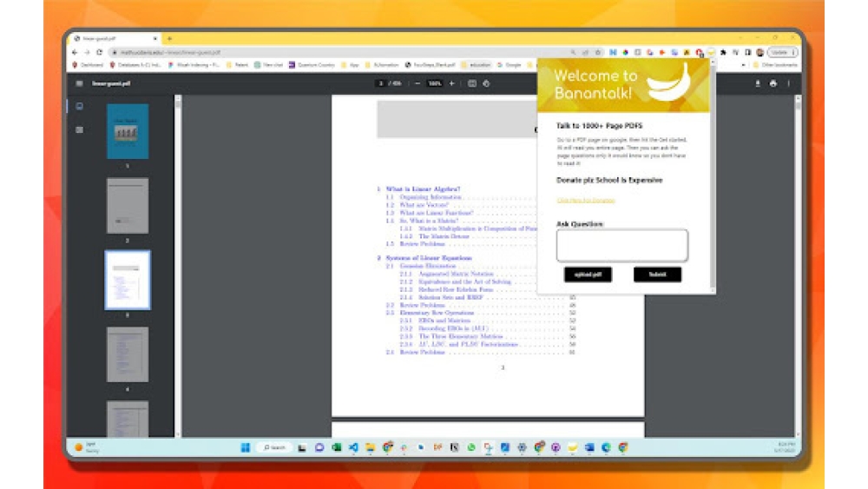Screen dimensions: 868x489
Task: Click the fit to page icon
Action: 471,83
